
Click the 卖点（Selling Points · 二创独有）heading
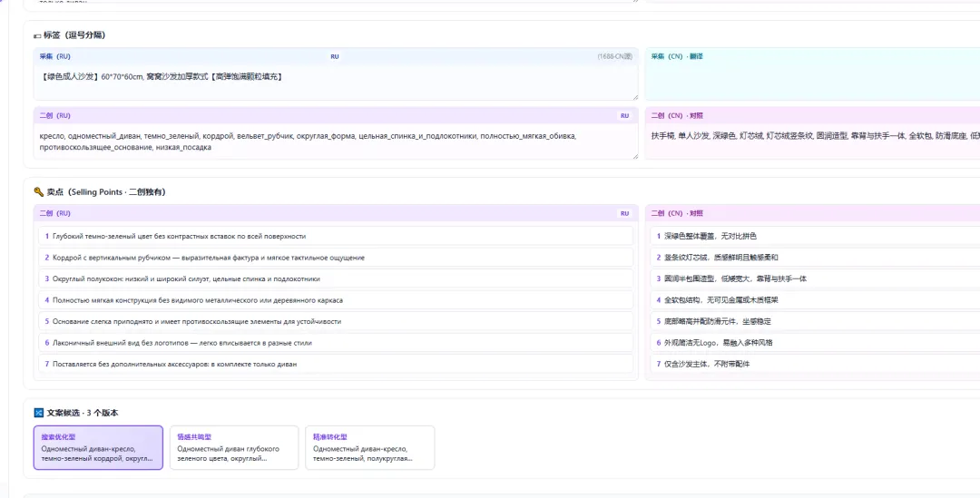(x=106, y=191)
